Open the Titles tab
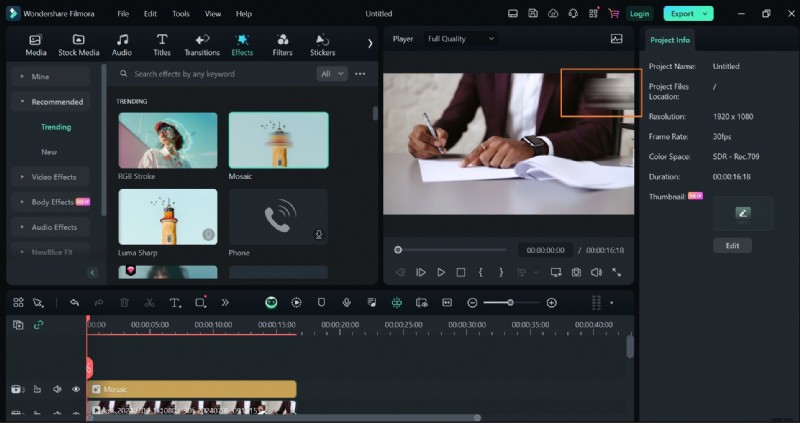The height and width of the screenshot is (423, 800). click(x=162, y=45)
